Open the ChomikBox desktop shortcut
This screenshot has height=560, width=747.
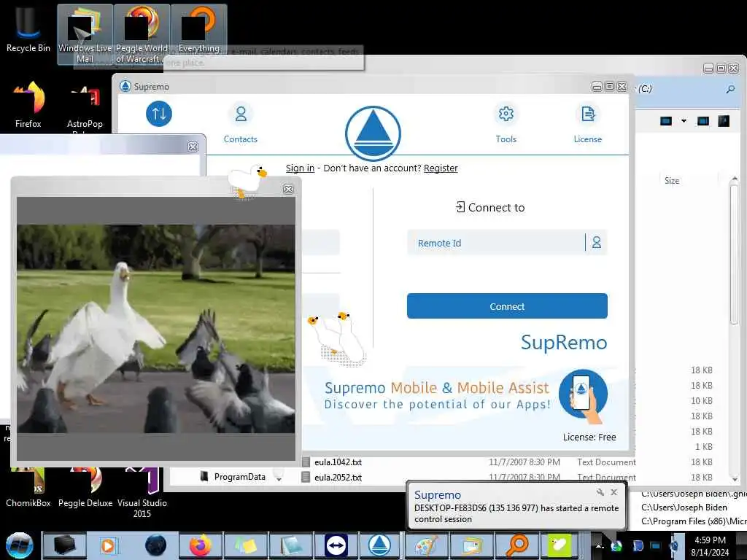point(28,488)
